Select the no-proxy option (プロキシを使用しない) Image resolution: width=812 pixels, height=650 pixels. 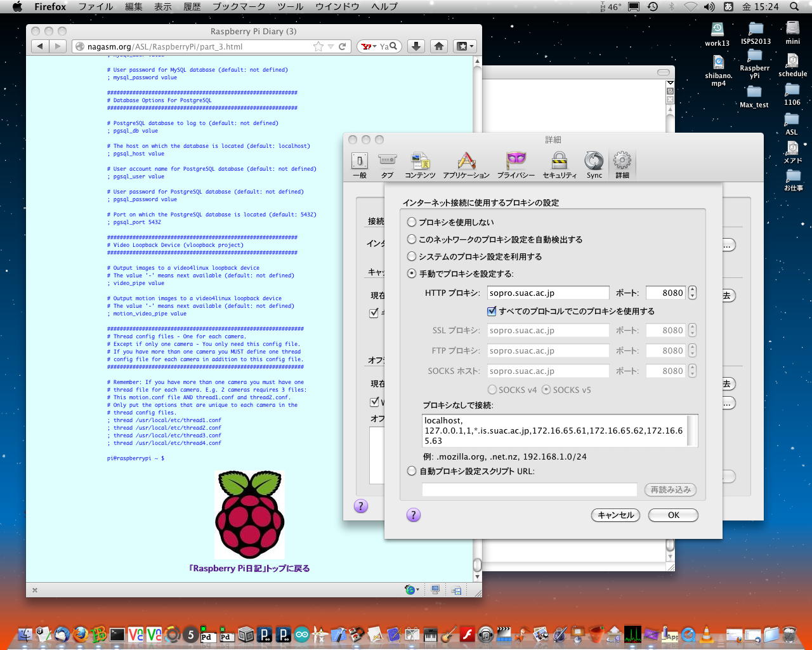point(412,222)
